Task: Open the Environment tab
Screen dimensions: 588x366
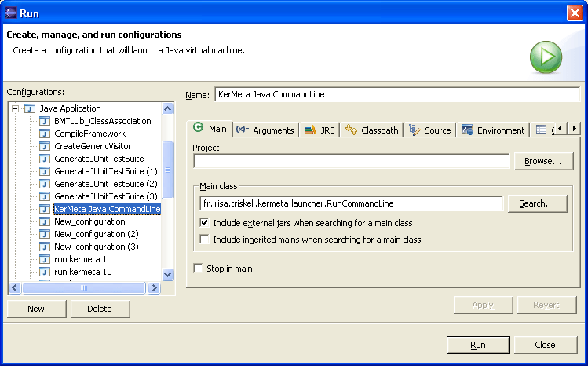Action: 493,130
